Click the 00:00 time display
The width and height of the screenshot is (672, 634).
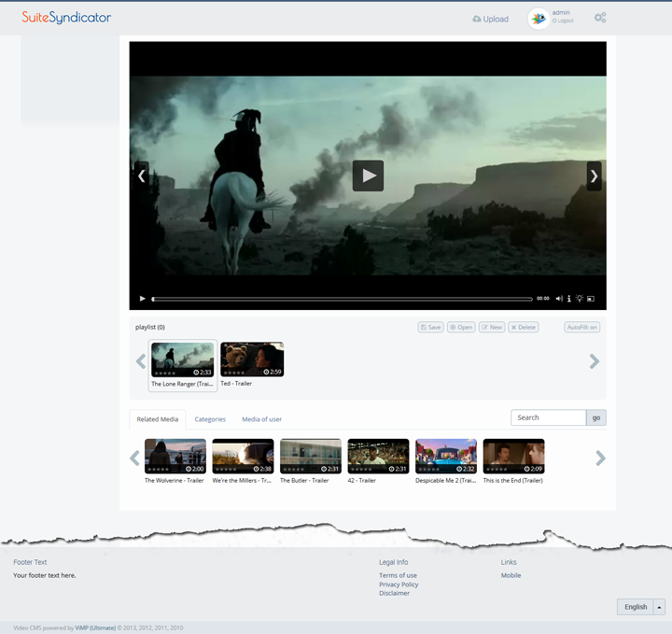[543, 299]
